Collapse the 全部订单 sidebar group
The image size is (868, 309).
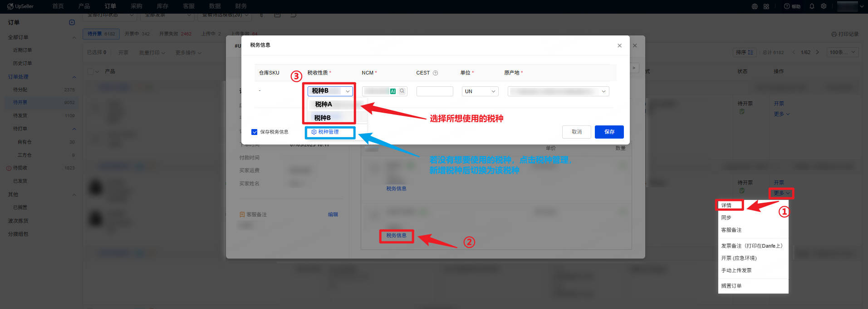[x=74, y=37]
